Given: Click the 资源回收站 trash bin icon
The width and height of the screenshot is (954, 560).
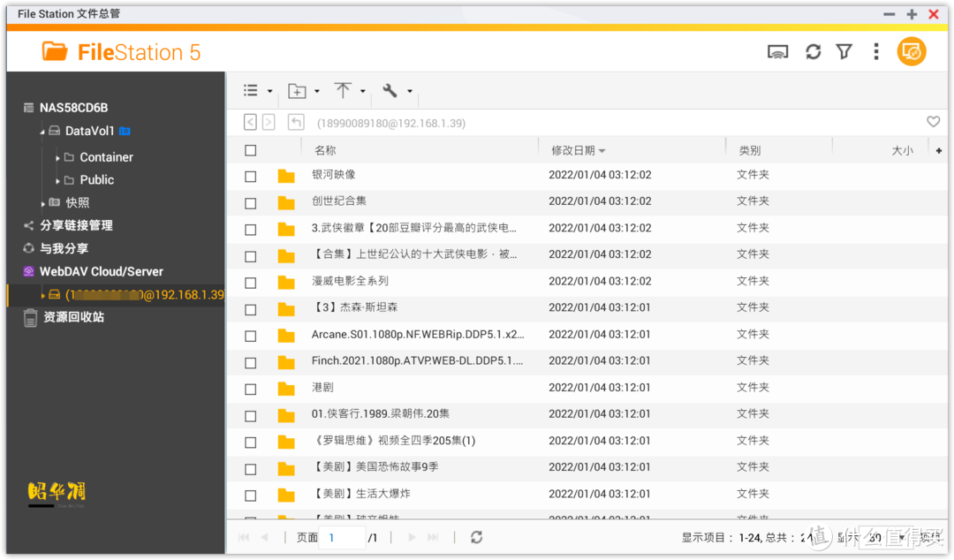Looking at the screenshot, I should coord(30,318).
